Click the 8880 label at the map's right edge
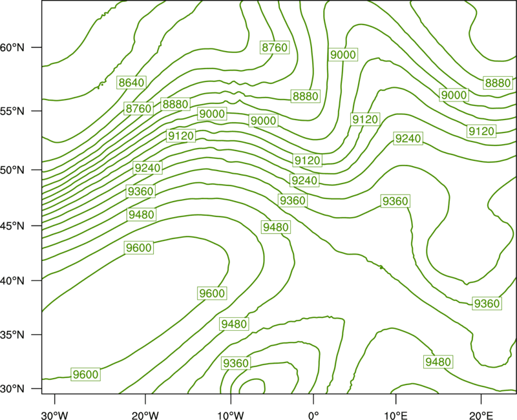 tap(498, 83)
